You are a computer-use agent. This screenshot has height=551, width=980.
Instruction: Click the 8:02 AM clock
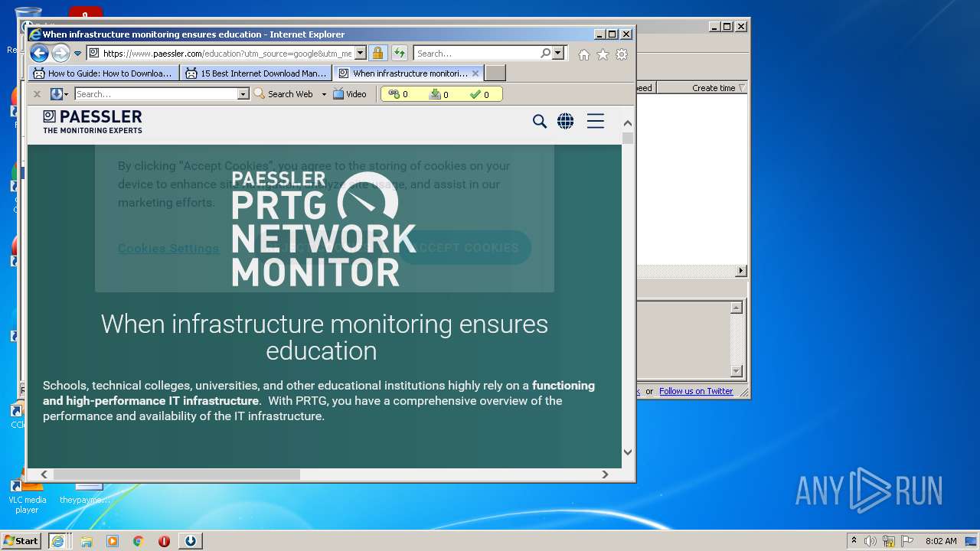click(941, 541)
